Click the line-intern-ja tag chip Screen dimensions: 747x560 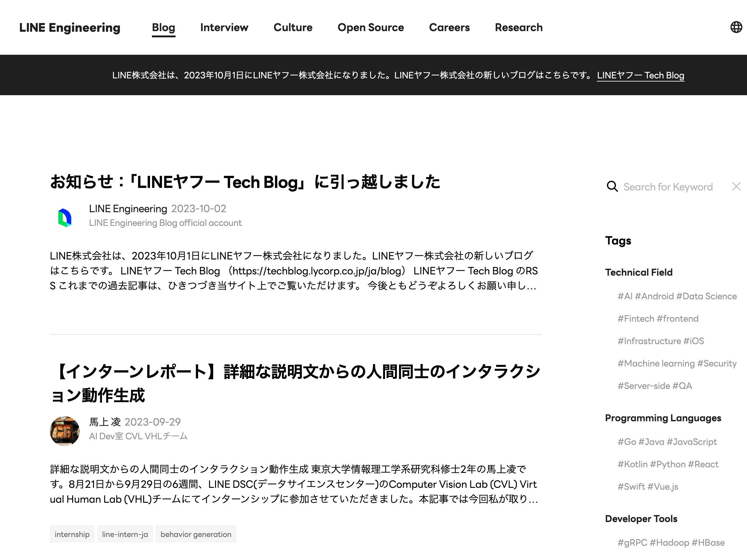(125, 534)
